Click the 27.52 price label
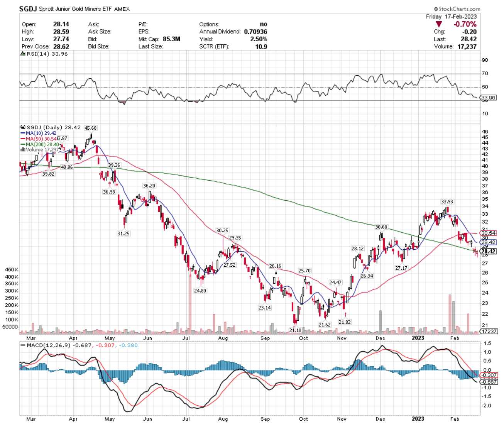Viewport: 504px width, 423px height. [229, 265]
